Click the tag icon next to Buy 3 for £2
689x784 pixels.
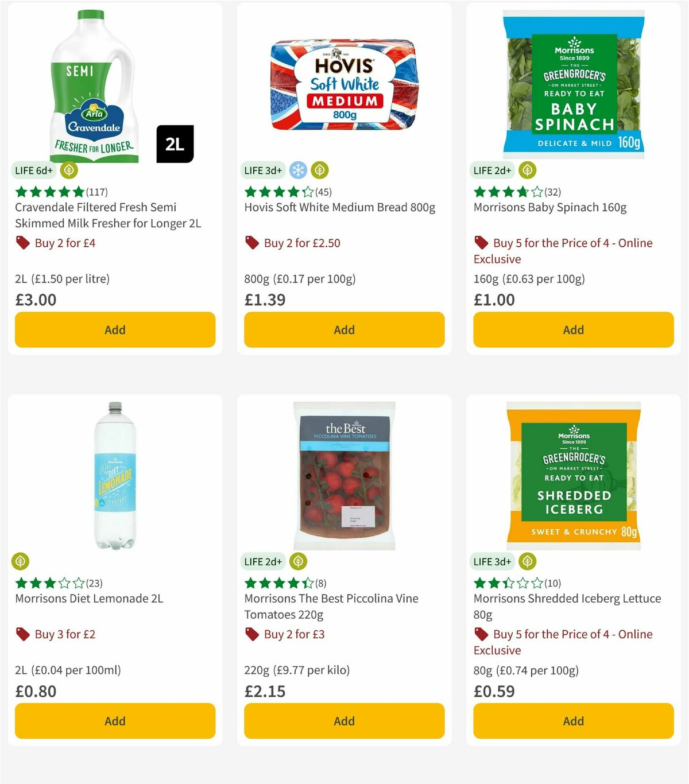23,634
